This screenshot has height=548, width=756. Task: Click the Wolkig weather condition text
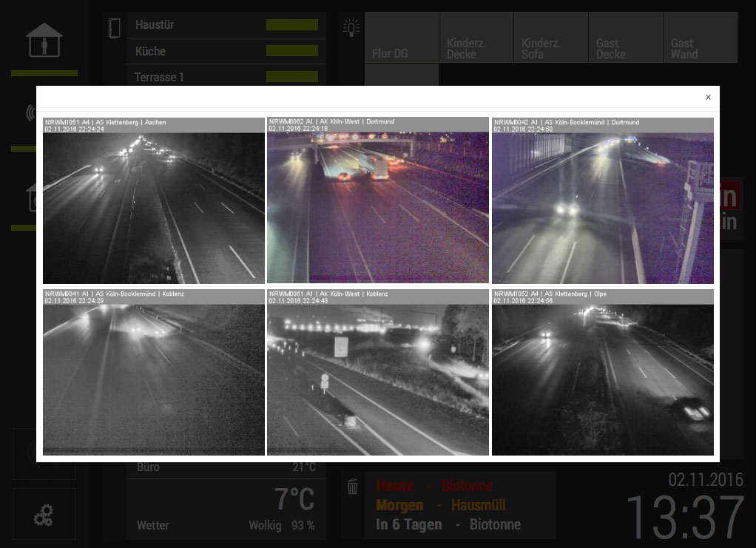(265, 525)
